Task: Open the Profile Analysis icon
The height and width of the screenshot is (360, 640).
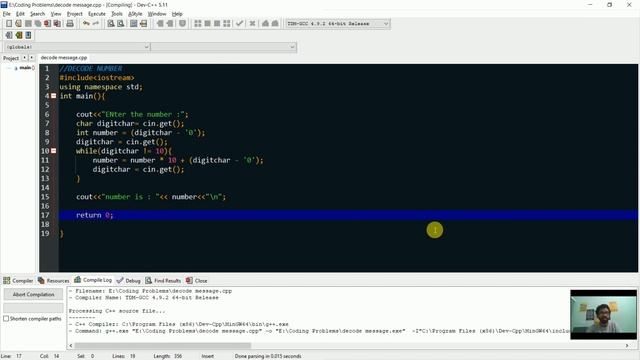Action: 265,24
